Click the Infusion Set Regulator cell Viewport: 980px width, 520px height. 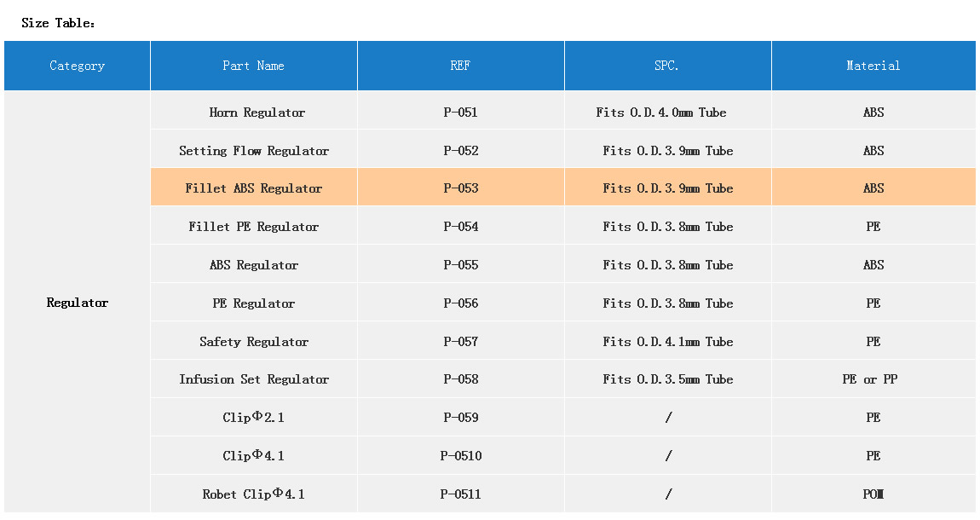pos(254,379)
